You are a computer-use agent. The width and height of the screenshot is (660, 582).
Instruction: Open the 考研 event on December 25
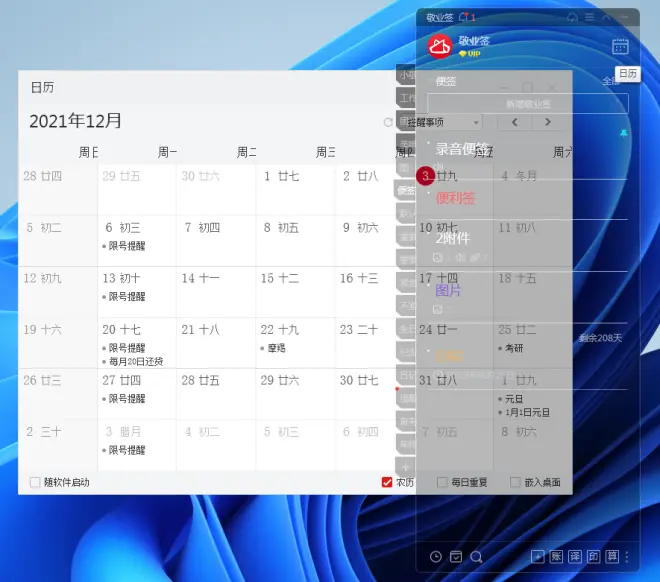[x=513, y=348]
